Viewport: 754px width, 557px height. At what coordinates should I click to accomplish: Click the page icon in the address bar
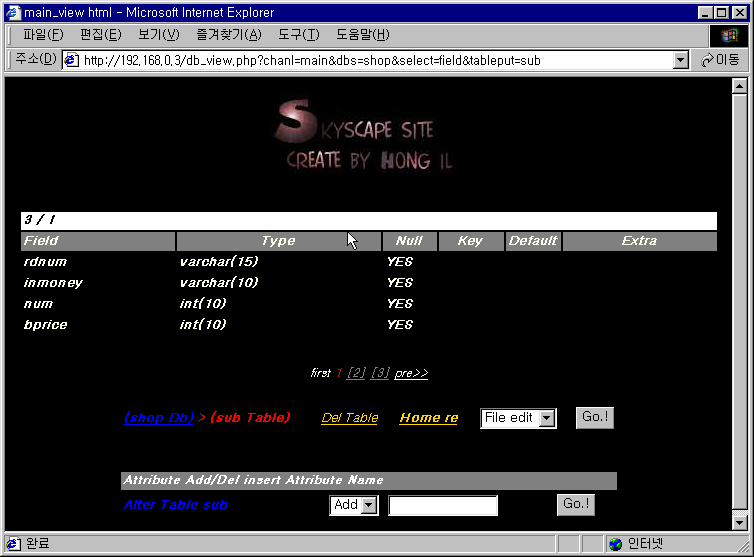(x=72, y=60)
